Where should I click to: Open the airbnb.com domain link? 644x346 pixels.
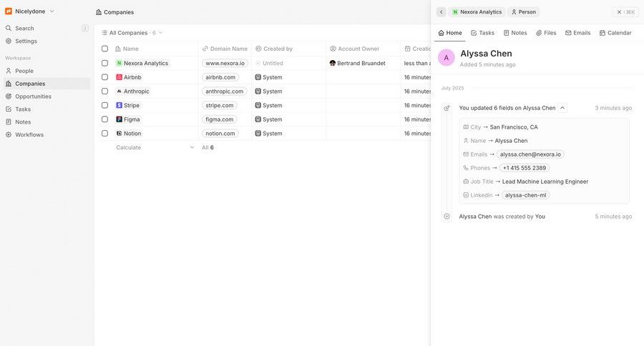point(220,77)
